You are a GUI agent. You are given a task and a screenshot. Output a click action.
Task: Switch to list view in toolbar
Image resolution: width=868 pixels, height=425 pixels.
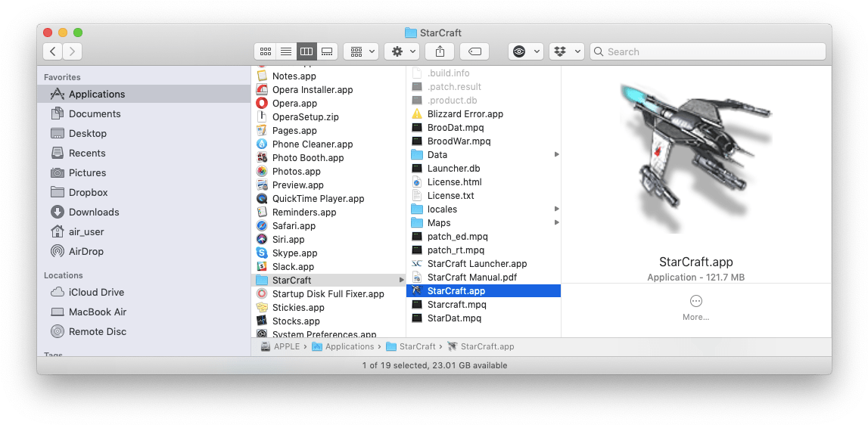pyautogui.click(x=286, y=51)
